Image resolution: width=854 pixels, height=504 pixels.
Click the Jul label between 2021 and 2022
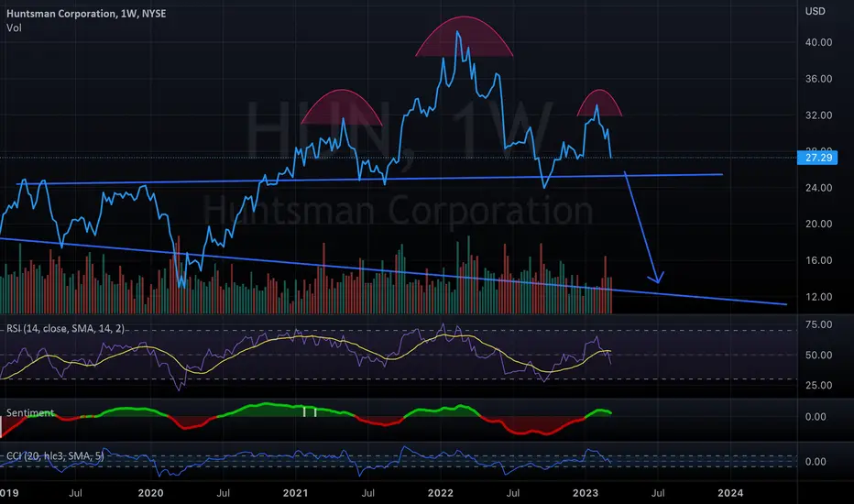point(368,493)
